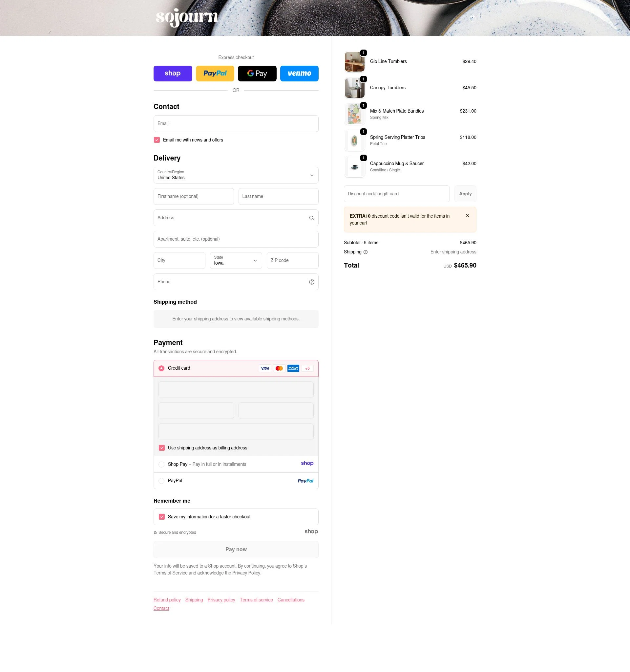This screenshot has width=630, height=672.
Task: Check out with Shop Pay express button
Action: tap(173, 73)
